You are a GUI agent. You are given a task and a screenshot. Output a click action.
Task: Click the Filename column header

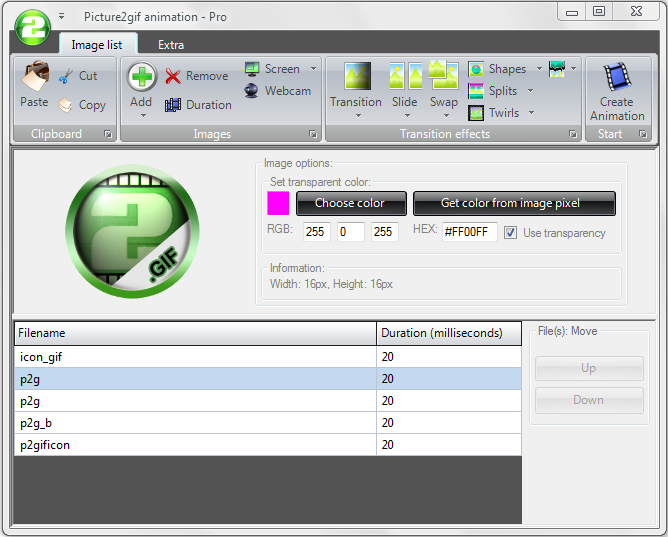196,333
